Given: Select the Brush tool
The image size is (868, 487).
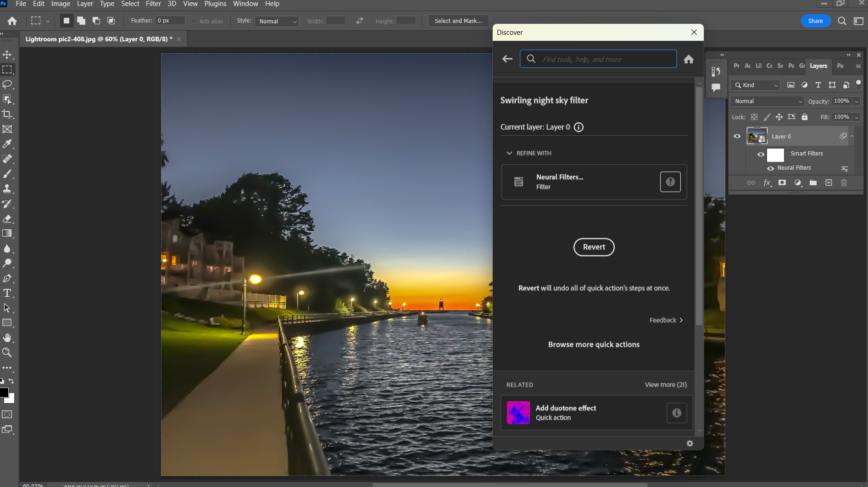Looking at the screenshot, I should [x=7, y=174].
